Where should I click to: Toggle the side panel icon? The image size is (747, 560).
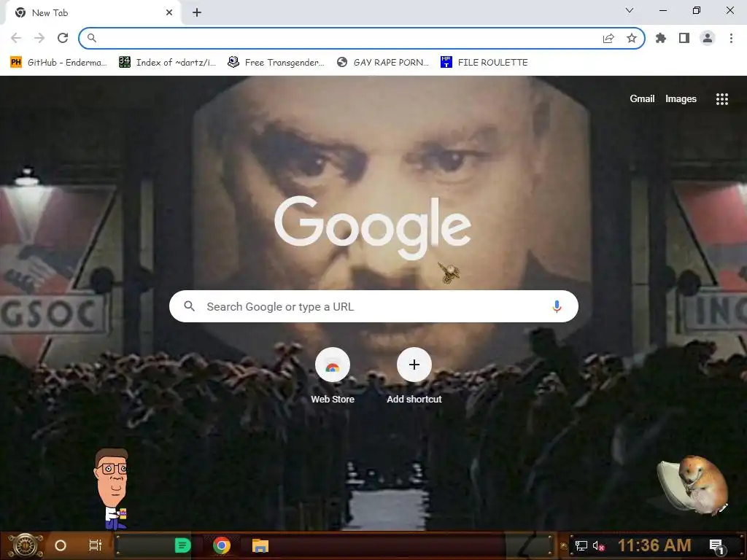pos(684,38)
